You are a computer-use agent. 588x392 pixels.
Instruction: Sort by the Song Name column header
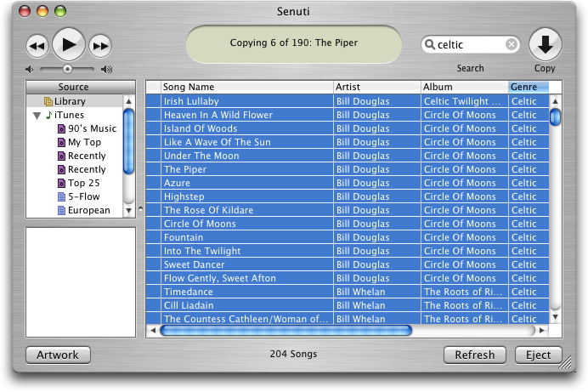(246, 87)
